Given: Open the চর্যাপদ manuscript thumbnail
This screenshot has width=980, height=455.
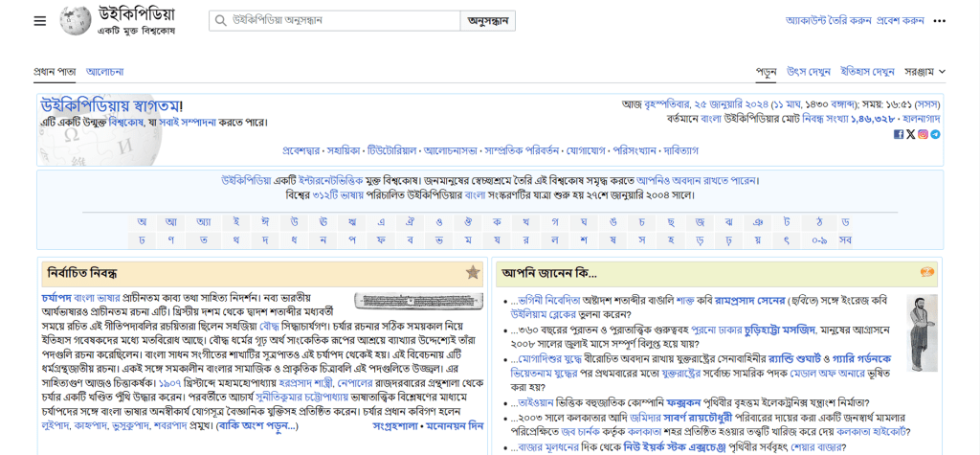Looking at the screenshot, I should (x=419, y=301).
